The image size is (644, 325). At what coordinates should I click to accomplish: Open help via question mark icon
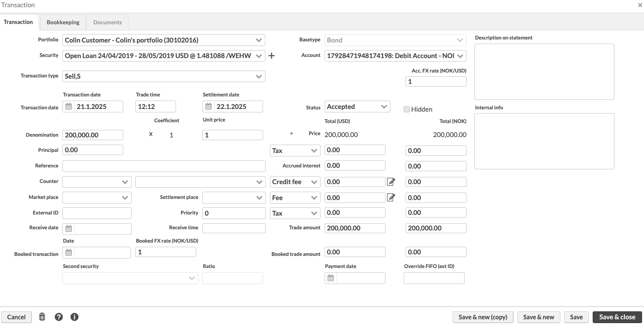click(x=59, y=317)
